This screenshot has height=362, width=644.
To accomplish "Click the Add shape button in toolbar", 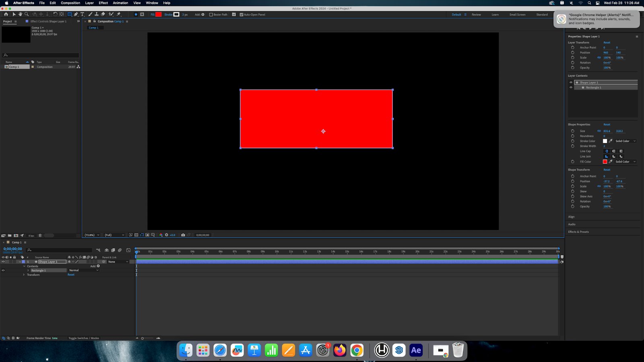I will (203, 14).
